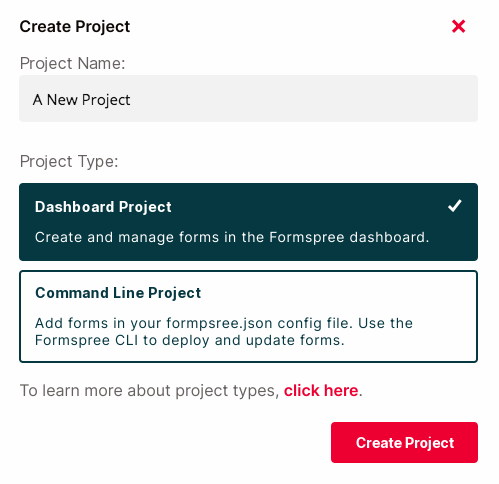
Task: Submit using the red Create Project button
Action: 404,442
